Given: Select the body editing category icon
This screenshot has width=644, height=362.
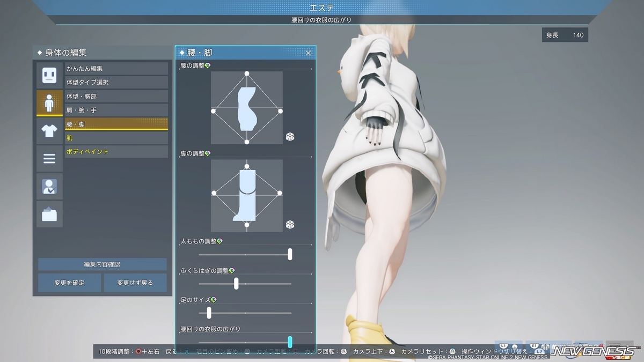Looking at the screenshot, I should click(x=49, y=103).
